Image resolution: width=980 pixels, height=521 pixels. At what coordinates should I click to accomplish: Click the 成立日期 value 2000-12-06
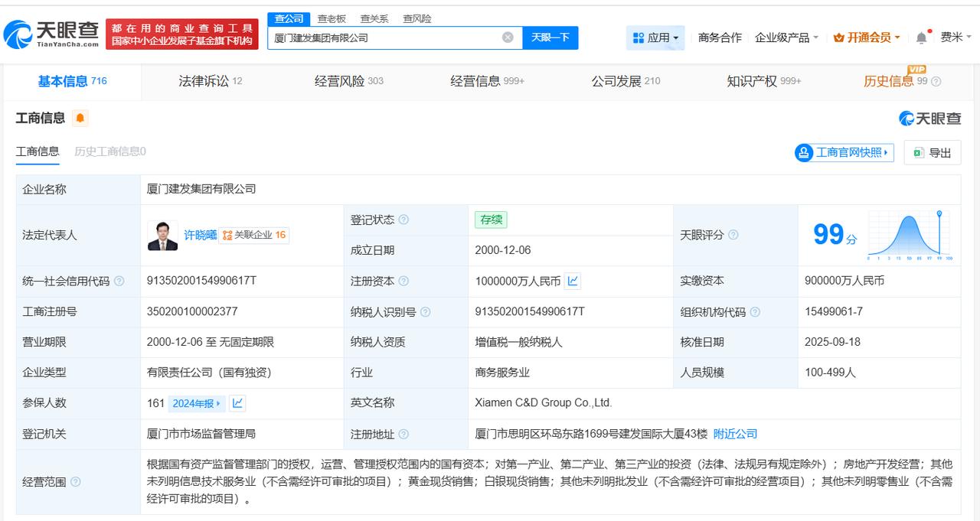(503, 250)
